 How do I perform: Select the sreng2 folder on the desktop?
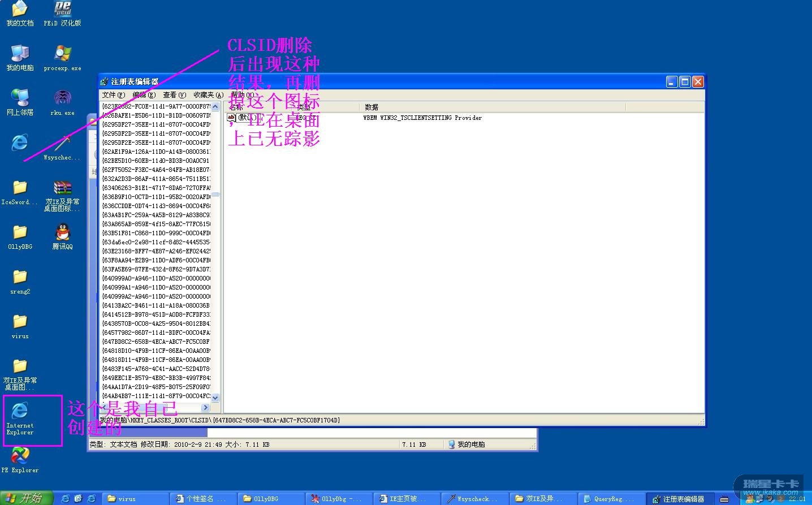[x=20, y=282]
